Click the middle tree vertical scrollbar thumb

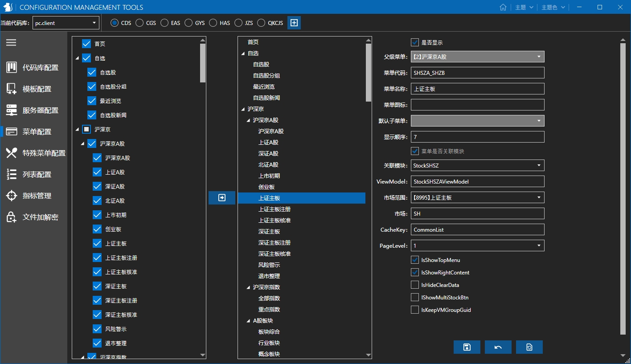click(x=369, y=73)
